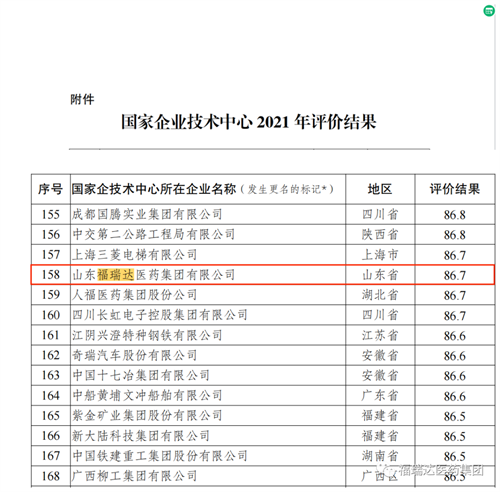Click company name 中交第二公路工程局有限公司

pyautogui.click(x=154, y=234)
